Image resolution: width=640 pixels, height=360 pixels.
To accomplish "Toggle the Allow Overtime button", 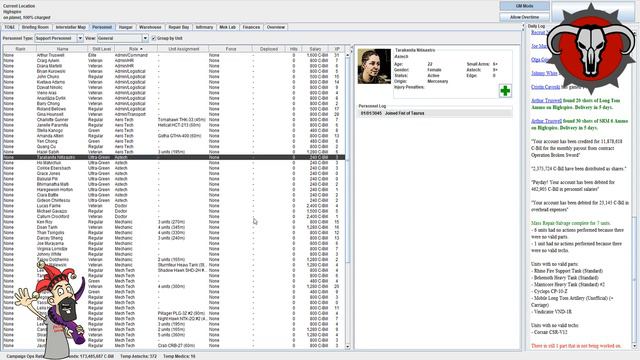I will pyautogui.click(x=524, y=17).
